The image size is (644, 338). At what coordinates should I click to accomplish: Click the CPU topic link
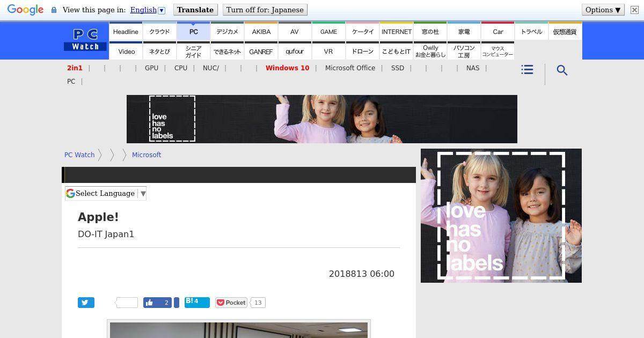click(x=181, y=68)
